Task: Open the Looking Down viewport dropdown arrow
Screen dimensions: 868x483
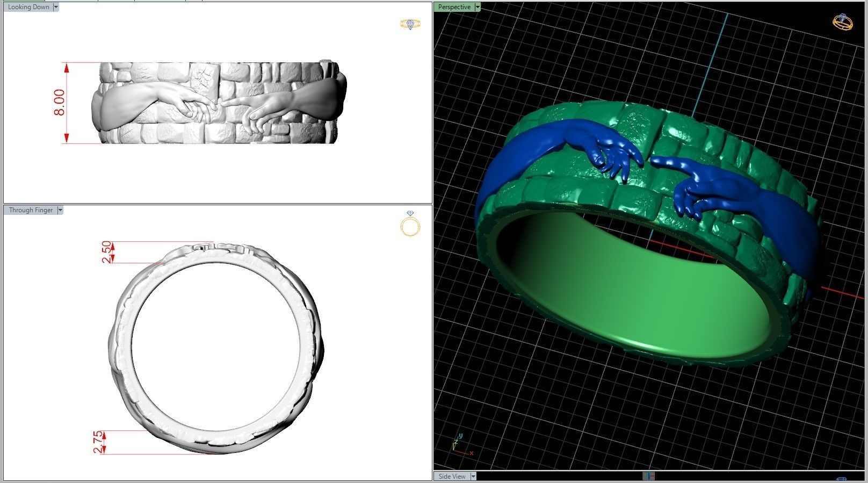Action: click(56, 7)
